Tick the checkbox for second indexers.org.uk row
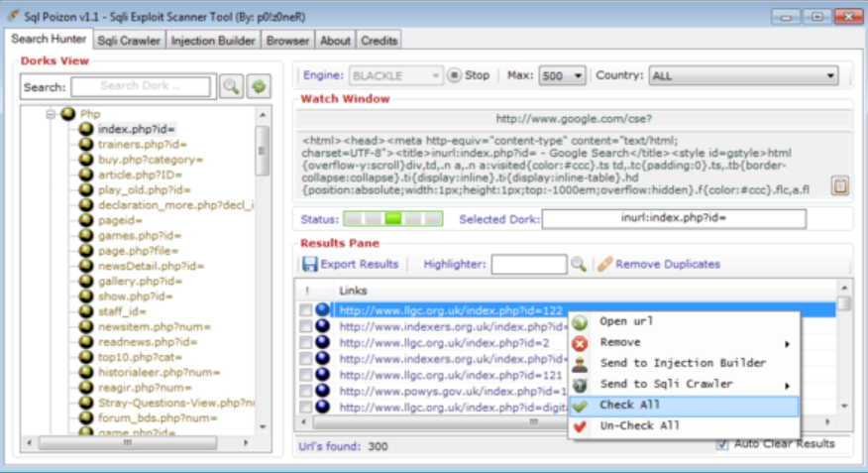 pyautogui.click(x=305, y=358)
